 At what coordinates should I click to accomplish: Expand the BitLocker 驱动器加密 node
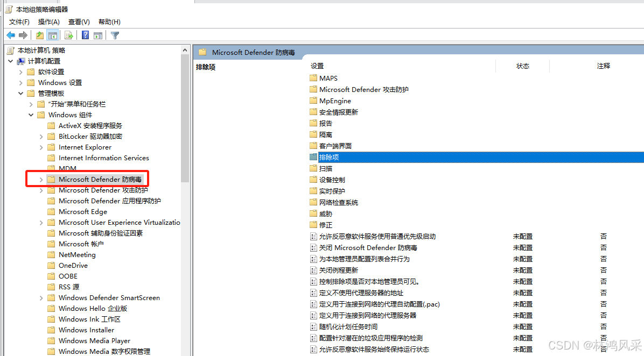point(41,137)
